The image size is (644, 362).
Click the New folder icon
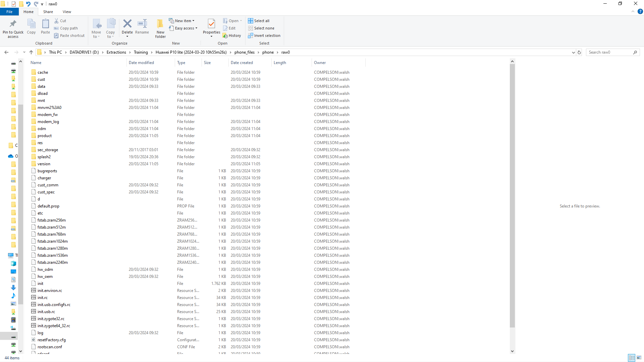[160, 24]
